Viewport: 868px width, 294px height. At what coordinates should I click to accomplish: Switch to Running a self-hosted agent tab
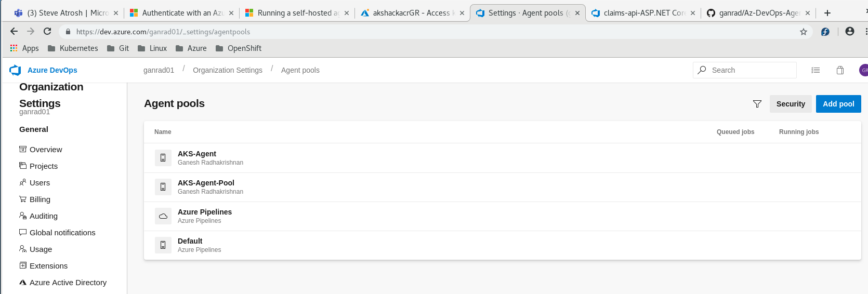click(x=296, y=13)
